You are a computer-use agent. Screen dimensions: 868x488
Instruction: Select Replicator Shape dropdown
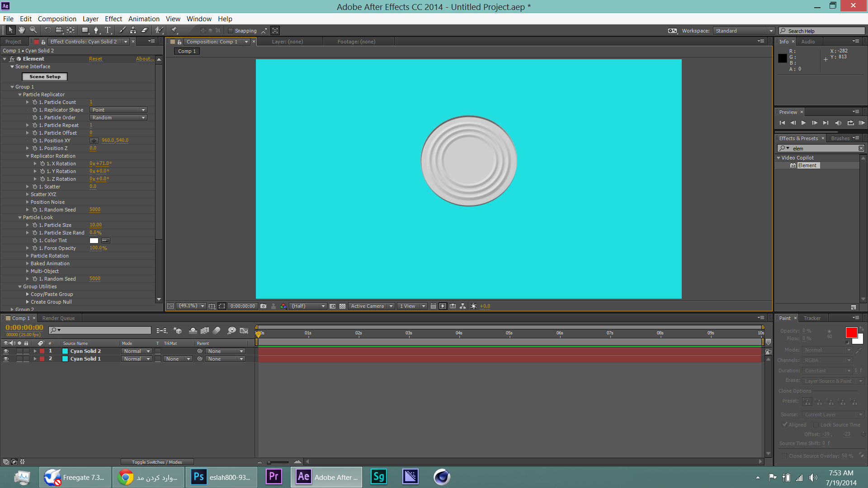[118, 110]
